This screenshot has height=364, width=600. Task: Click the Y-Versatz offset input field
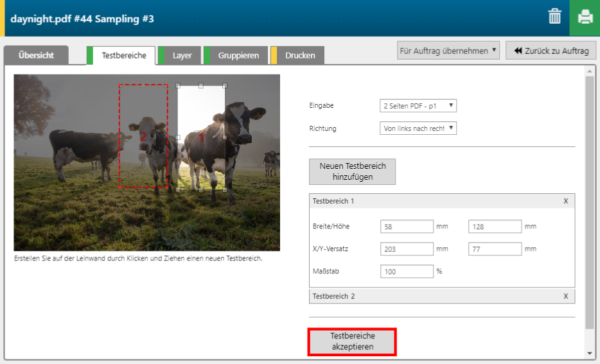(x=495, y=249)
